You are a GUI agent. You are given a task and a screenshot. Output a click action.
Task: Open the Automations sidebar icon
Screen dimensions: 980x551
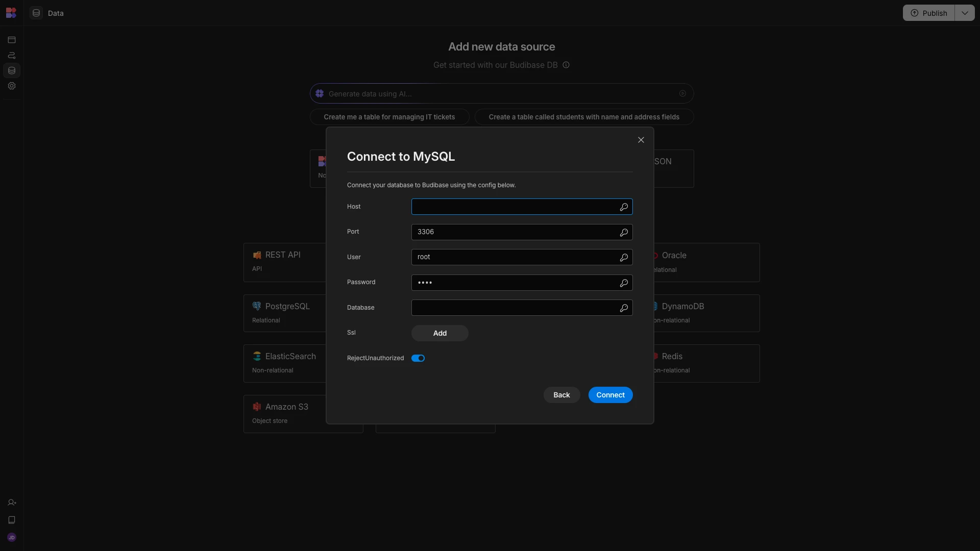[x=12, y=55]
